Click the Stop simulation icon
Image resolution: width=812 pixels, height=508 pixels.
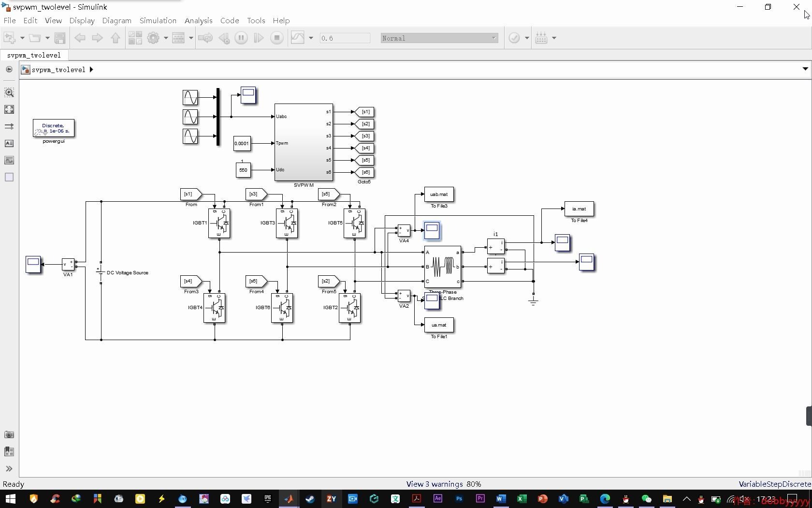pos(276,38)
